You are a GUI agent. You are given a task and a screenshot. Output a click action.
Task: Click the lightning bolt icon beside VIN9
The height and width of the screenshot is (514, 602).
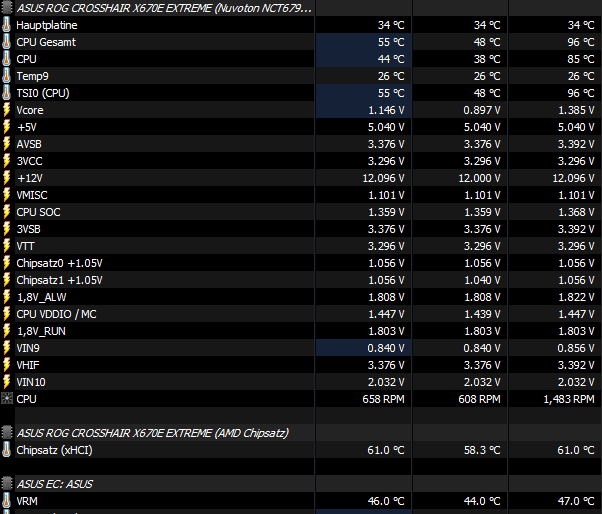7,348
